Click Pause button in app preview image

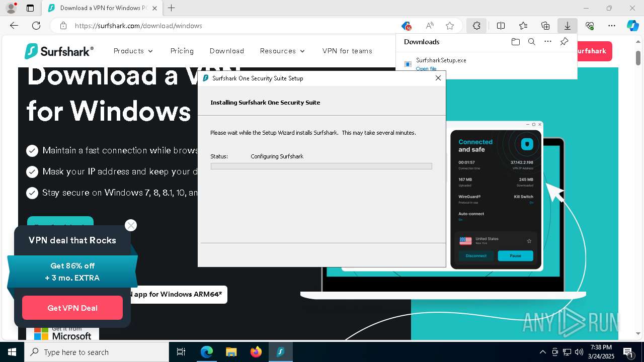(515, 255)
